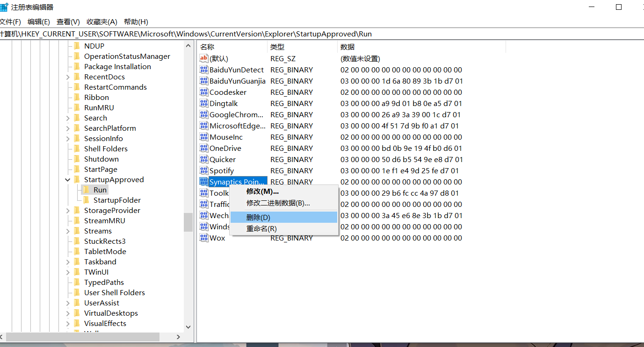Viewport: 644px width, 347px height.
Task: Click the (默认) string value icon
Action: [x=203, y=59]
